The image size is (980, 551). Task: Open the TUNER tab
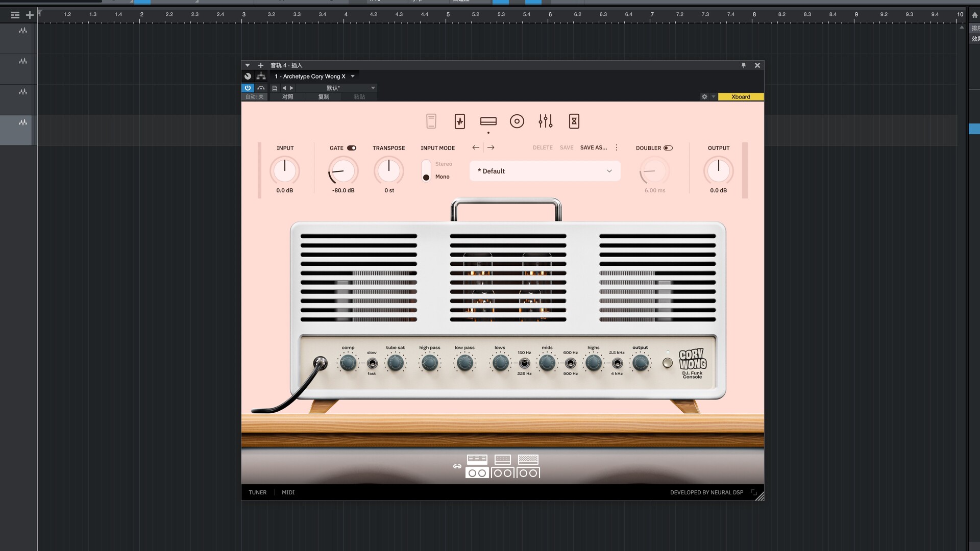pos(257,492)
